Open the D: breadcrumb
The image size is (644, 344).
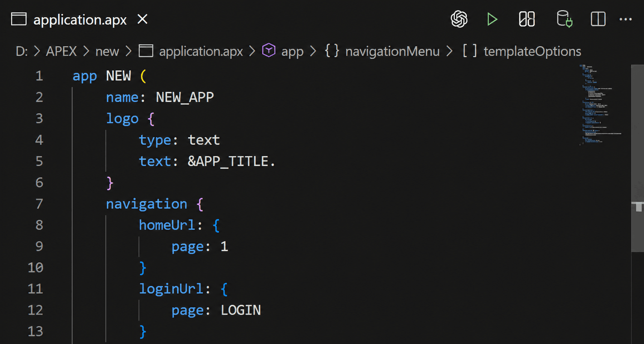click(22, 51)
